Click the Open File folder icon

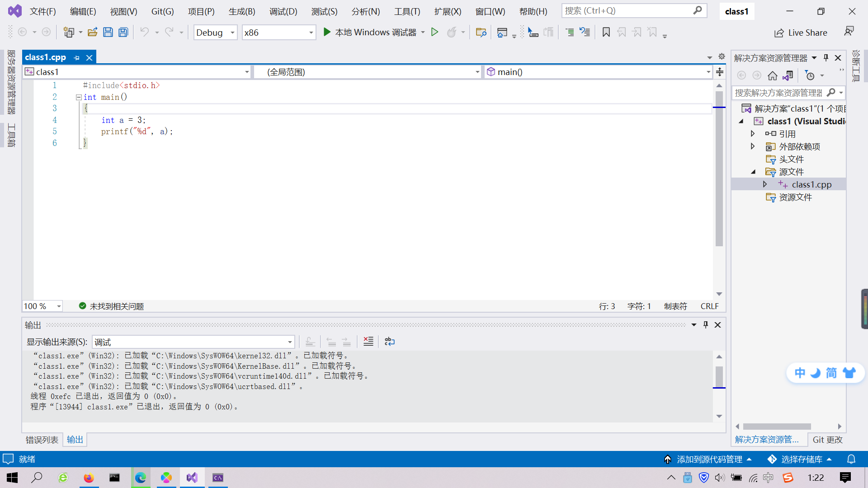(93, 32)
